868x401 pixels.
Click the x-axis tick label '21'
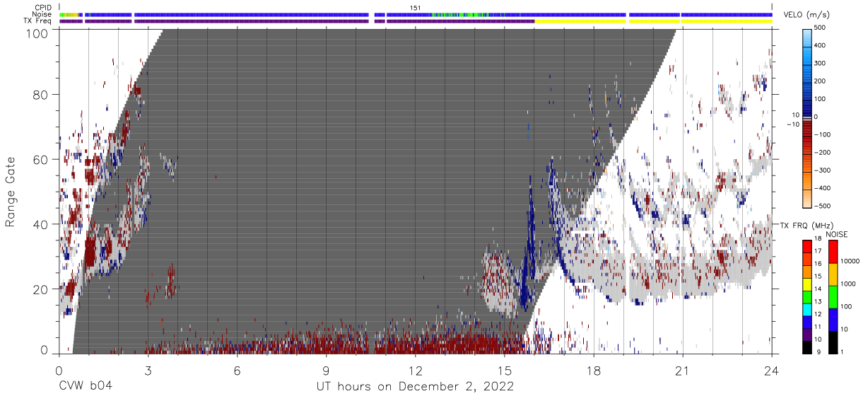click(682, 370)
